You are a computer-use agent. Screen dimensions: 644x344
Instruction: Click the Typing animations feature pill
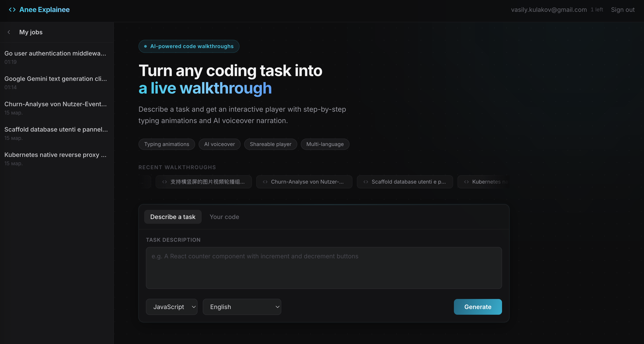pos(166,144)
